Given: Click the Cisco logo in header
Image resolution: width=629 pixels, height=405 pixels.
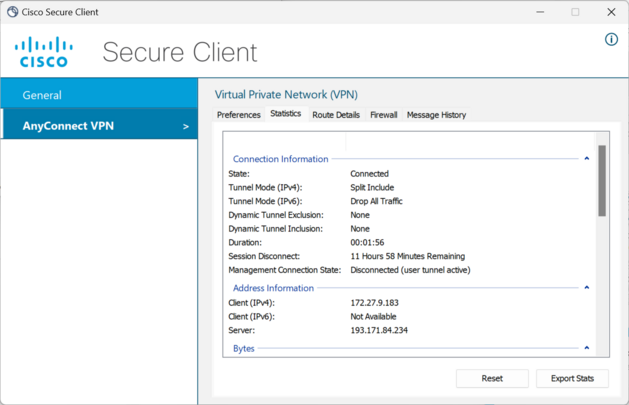Looking at the screenshot, I should (x=44, y=52).
